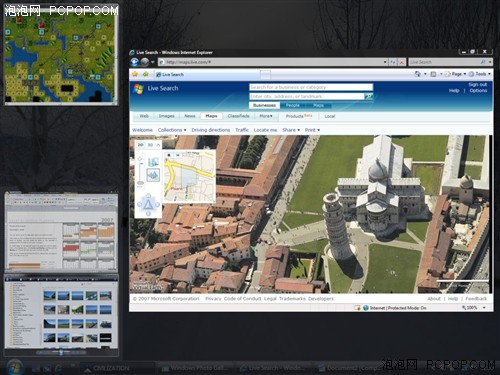Click the Refresh button next to address bar
The height and width of the screenshot is (375, 500).
[x=393, y=62]
